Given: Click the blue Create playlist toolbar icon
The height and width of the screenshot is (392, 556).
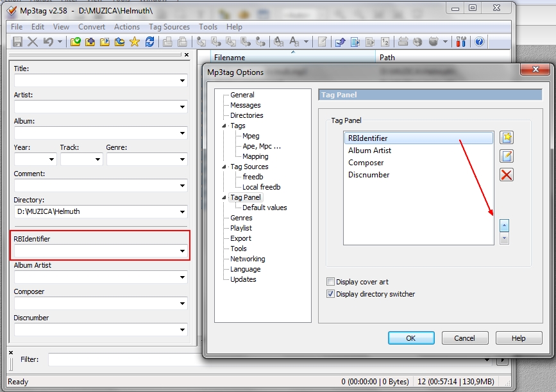Looking at the screenshot, I should (x=355, y=42).
